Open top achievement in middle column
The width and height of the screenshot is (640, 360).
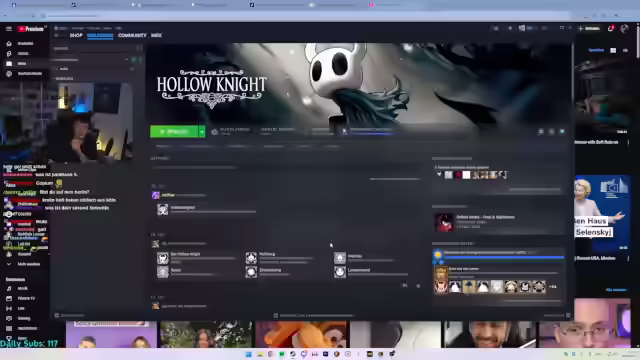tap(251, 258)
